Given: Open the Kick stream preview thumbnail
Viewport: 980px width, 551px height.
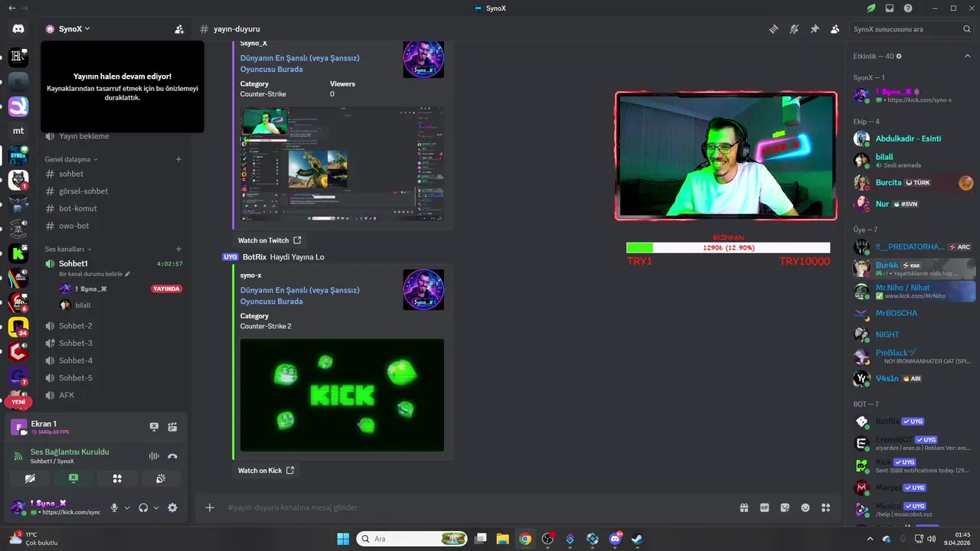Looking at the screenshot, I should pyautogui.click(x=342, y=395).
